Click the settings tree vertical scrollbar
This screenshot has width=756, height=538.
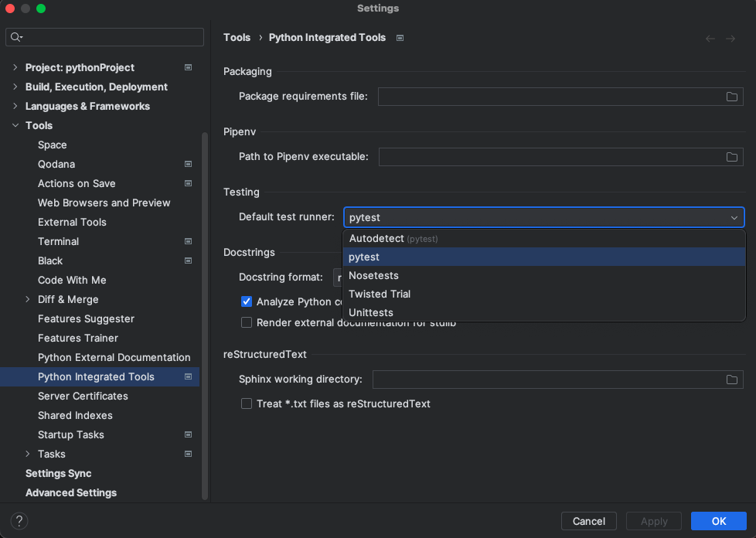(x=205, y=309)
